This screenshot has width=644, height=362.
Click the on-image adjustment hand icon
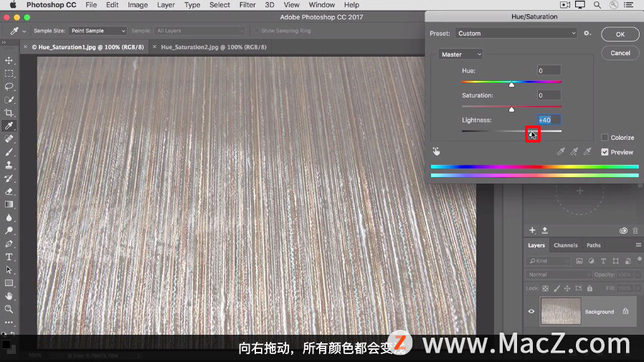436,151
